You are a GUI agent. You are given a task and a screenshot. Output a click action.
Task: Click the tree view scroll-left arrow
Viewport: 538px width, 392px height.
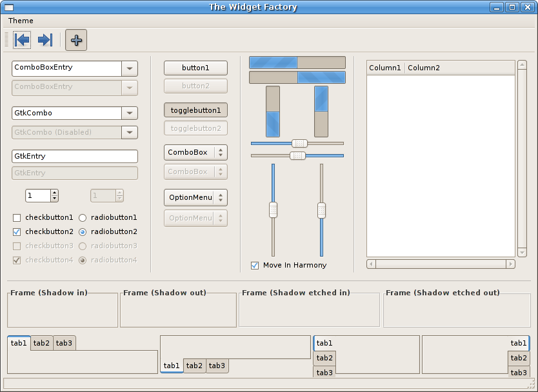tap(371, 264)
